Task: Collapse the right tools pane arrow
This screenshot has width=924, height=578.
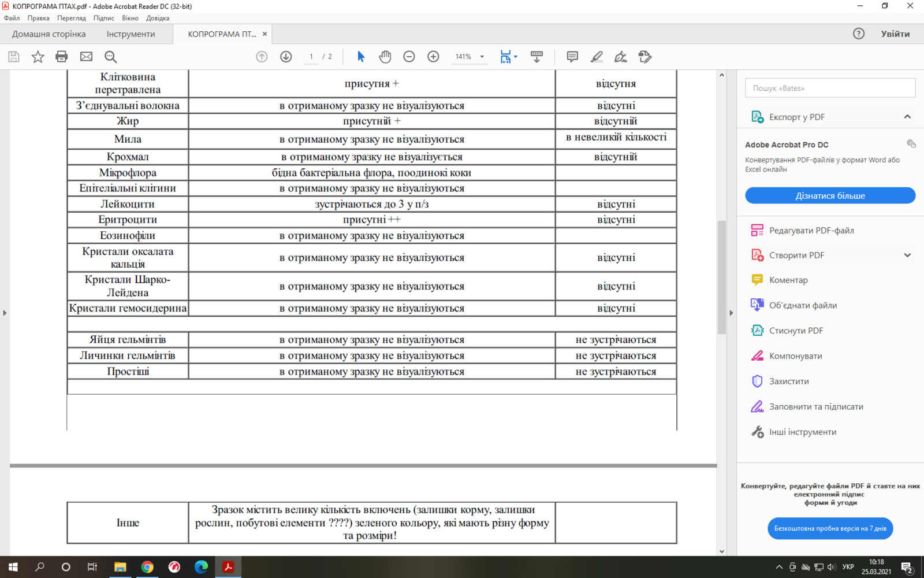Action: point(731,313)
